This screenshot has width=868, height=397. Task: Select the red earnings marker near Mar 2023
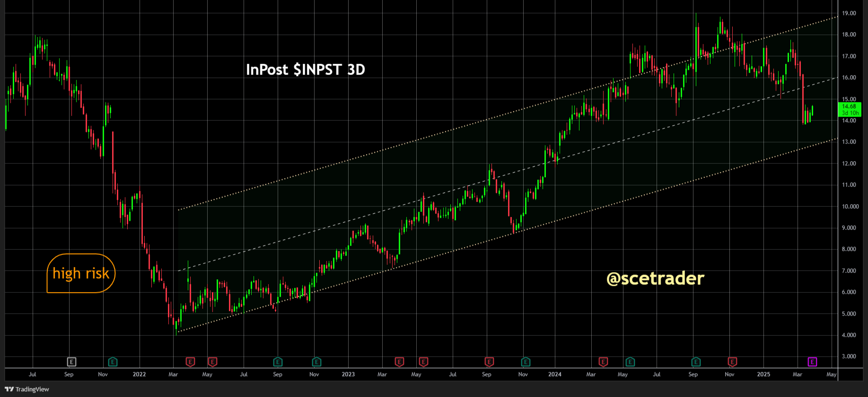[x=399, y=362]
